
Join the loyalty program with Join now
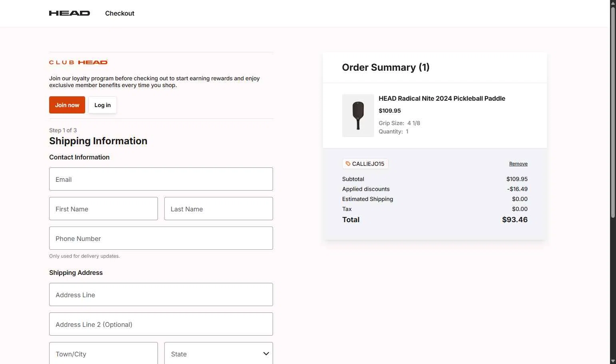67,105
